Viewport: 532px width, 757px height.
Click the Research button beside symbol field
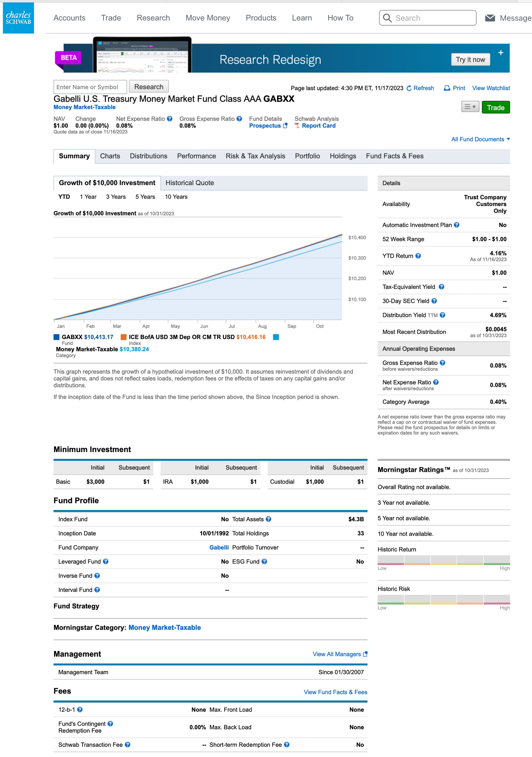[x=149, y=87]
